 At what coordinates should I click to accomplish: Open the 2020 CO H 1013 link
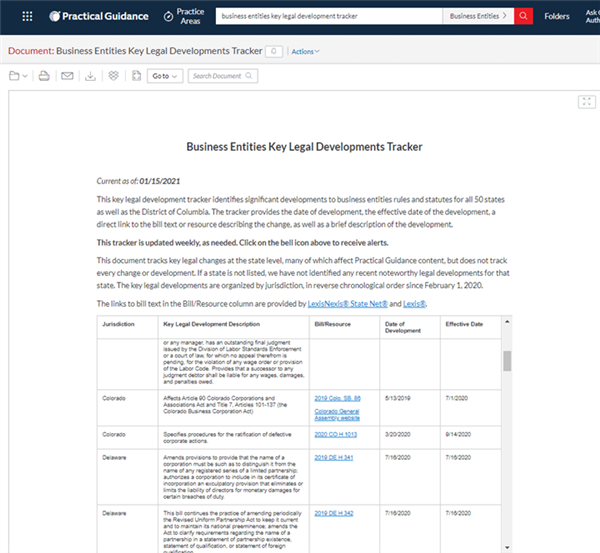coord(336,434)
